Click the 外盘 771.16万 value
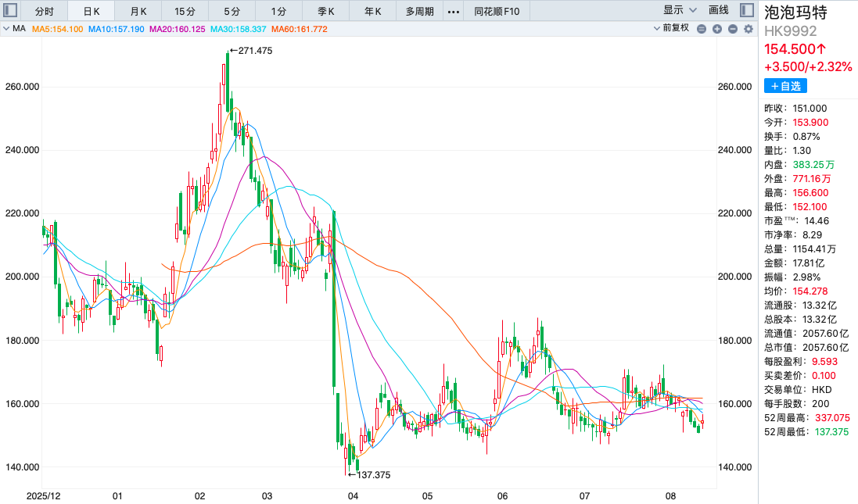 (812, 179)
